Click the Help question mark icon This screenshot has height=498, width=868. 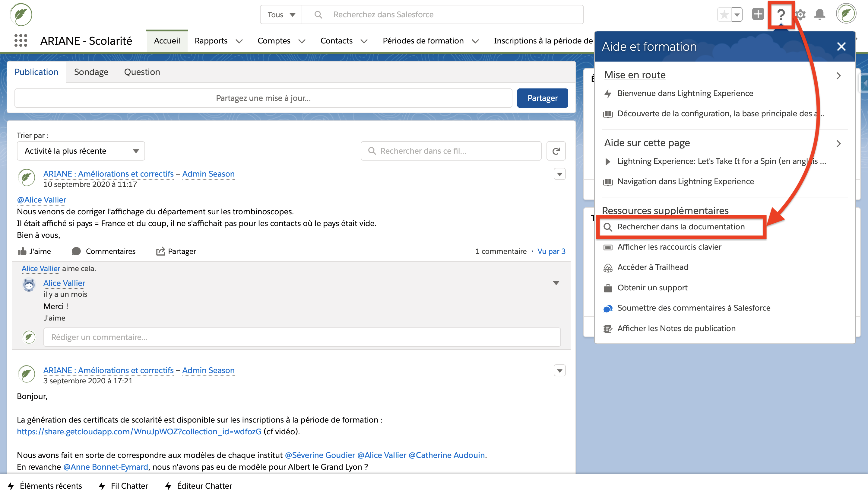point(781,14)
